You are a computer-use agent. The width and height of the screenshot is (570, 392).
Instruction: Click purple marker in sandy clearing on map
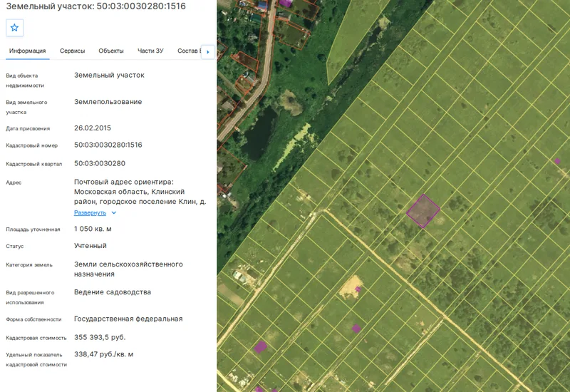358,289
